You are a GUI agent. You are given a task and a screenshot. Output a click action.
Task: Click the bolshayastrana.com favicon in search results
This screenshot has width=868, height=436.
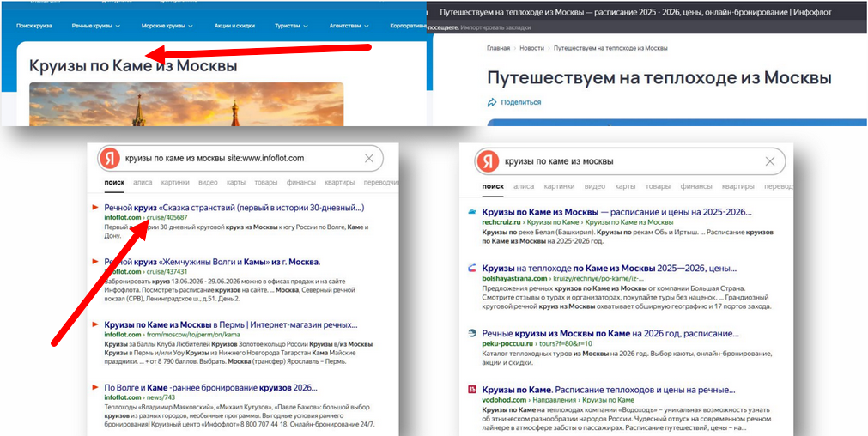coord(471,269)
